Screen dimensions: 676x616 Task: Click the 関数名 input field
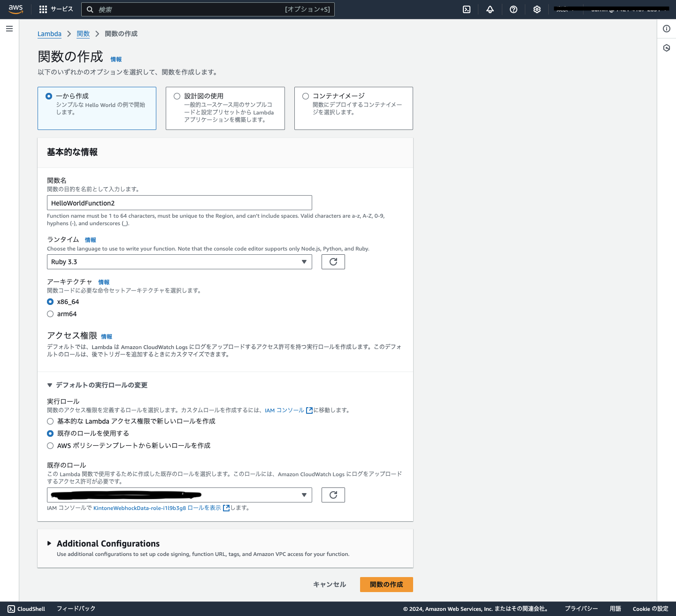pos(179,203)
